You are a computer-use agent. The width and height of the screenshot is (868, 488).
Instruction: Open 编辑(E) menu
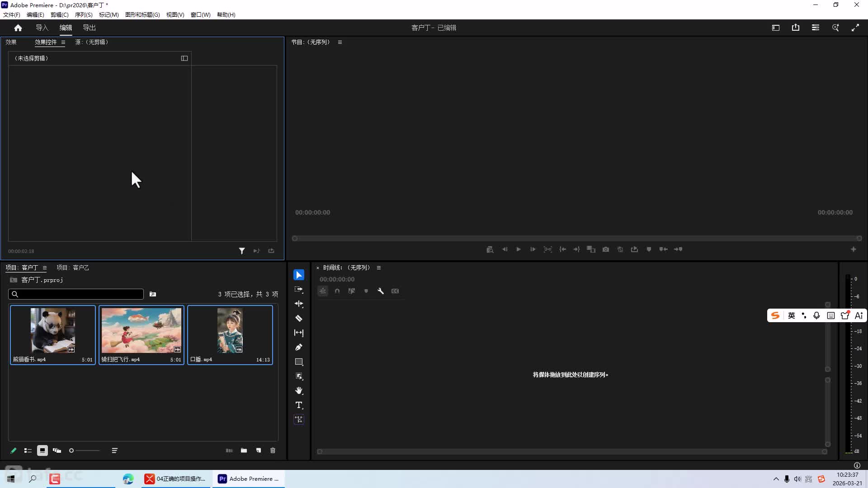click(35, 14)
